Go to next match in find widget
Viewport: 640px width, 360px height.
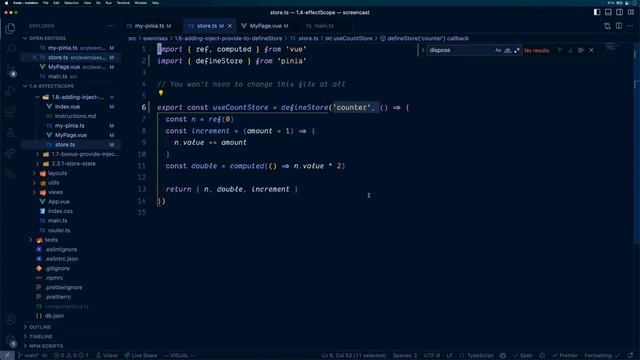pos(570,50)
